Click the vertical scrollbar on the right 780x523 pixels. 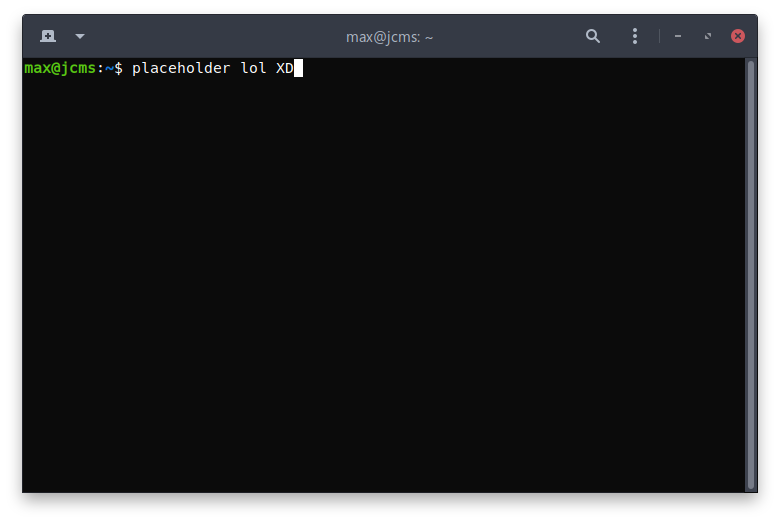point(750,270)
